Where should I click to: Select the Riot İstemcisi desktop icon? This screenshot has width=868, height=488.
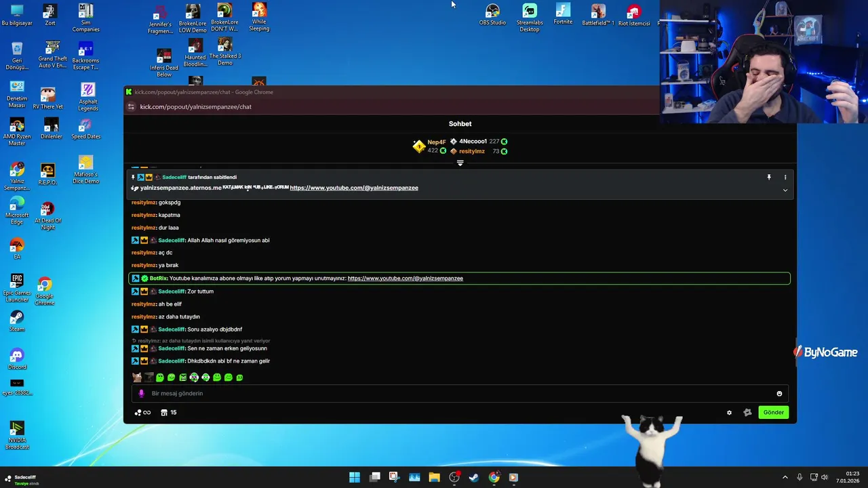click(x=634, y=16)
